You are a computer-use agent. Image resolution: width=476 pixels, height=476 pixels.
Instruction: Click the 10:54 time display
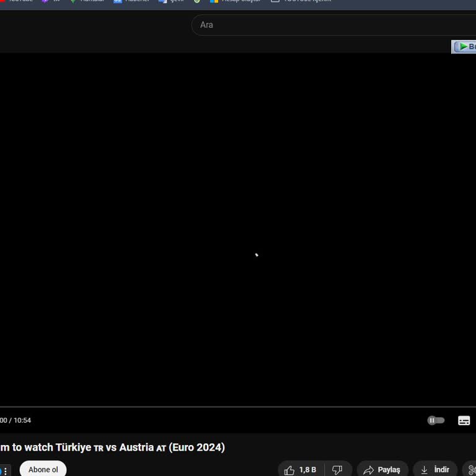pyautogui.click(x=22, y=420)
